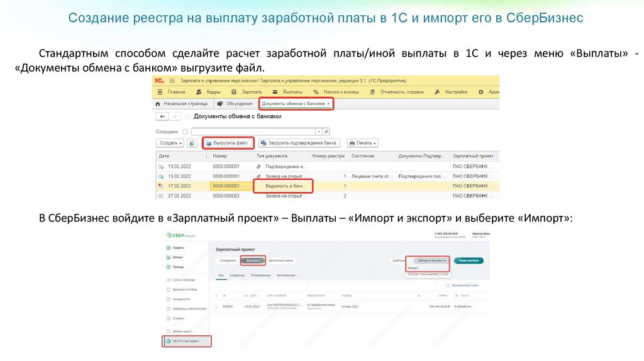The image size is (644, 361).
Task: Select the Выплаты pill tab
Action: coord(253,260)
